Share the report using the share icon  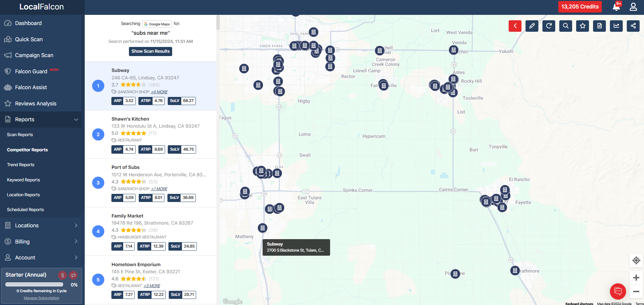(633, 26)
